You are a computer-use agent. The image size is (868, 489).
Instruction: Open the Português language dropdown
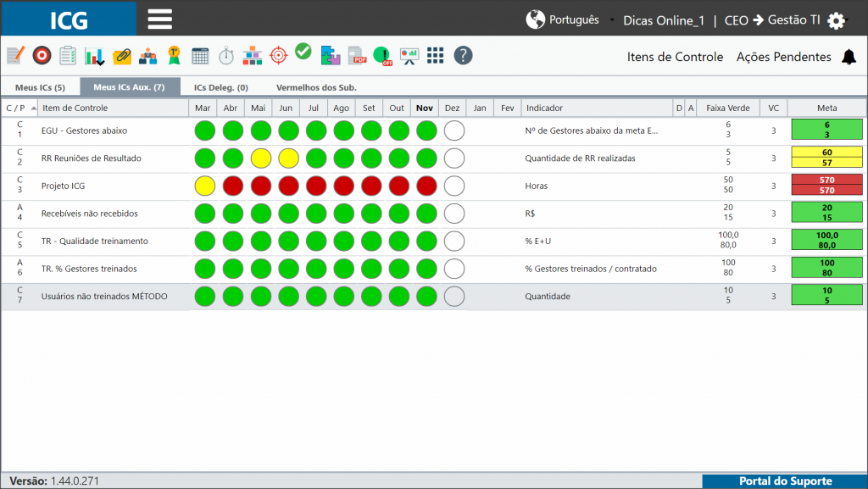click(574, 19)
